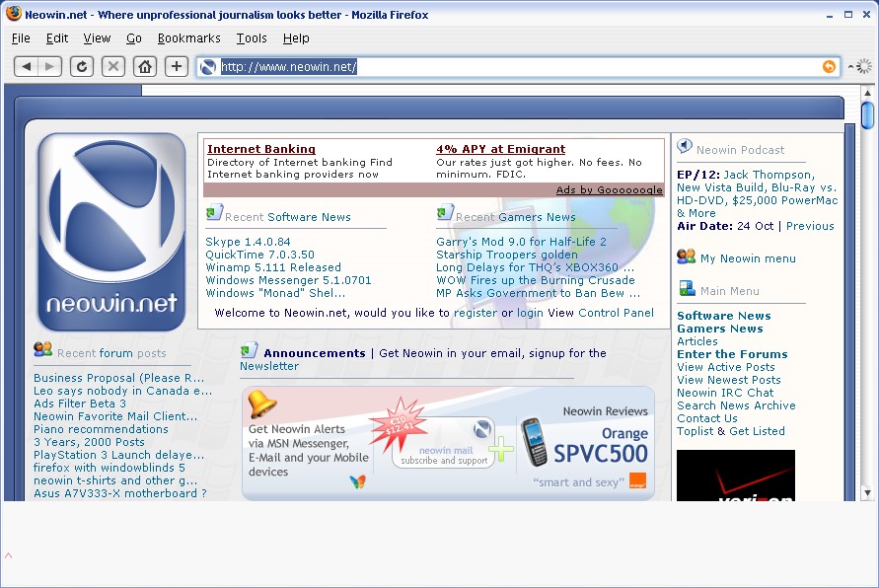Open the Internet Banking ad link
Screen dimensions: 879x588
tap(261, 149)
